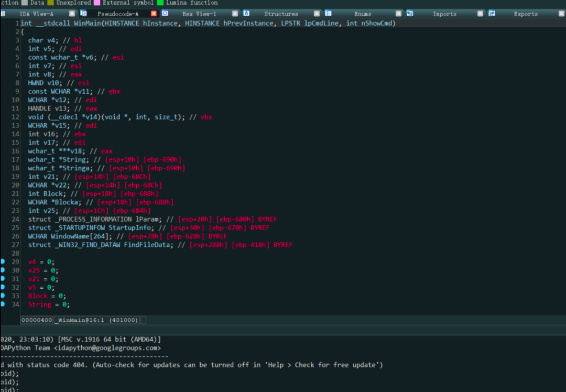This screenshot has height=392, width=566.
Task: Close the Pseudocode-A tab
Action: pyautogui.click(x=154, y=13)
